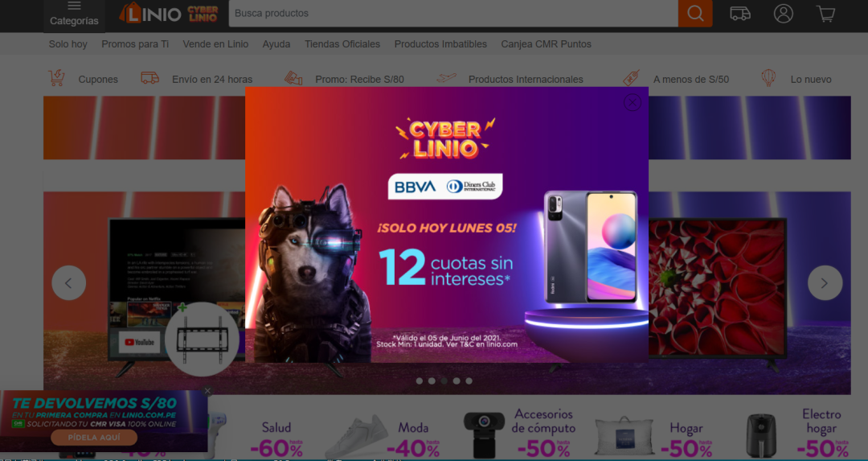
Task: Select the first carousel dot indicator
Action: [x=419, y=381]
